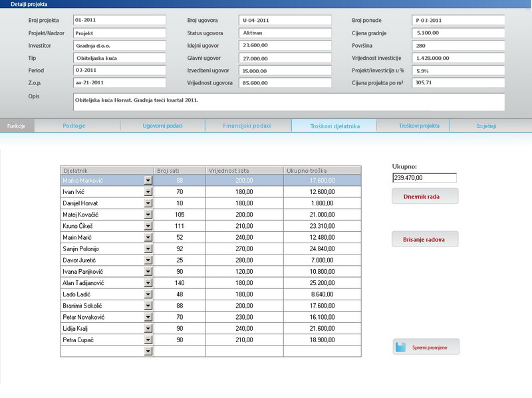Expand the Petra Cupač dropdown

[148, 340]
